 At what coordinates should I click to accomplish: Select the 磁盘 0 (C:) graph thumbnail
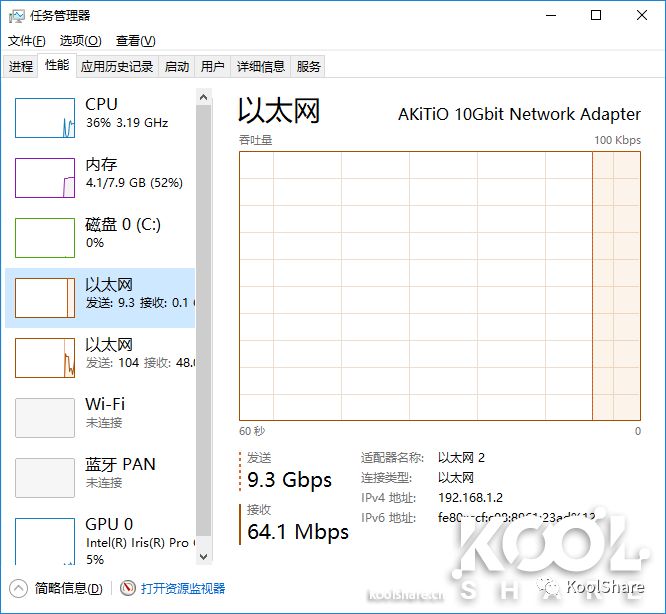pyautogui.click(x=45, y=238)
